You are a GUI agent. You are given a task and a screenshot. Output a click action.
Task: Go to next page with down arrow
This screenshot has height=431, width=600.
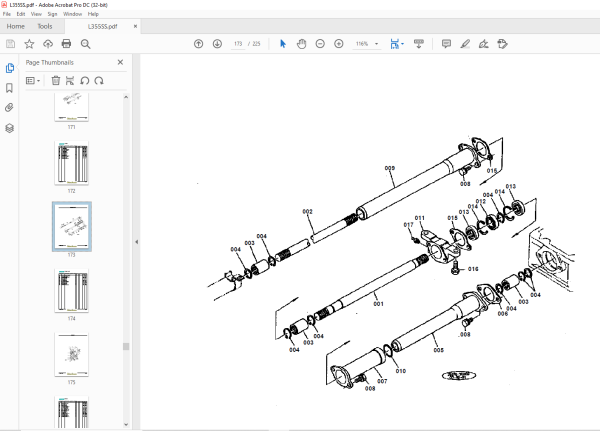tap(217, 44)
